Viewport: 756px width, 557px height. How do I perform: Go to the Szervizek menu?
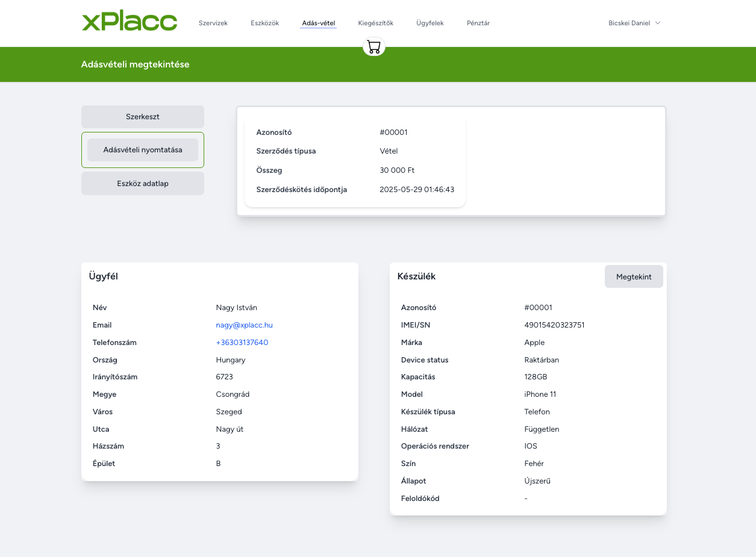(x=213, y=23)
